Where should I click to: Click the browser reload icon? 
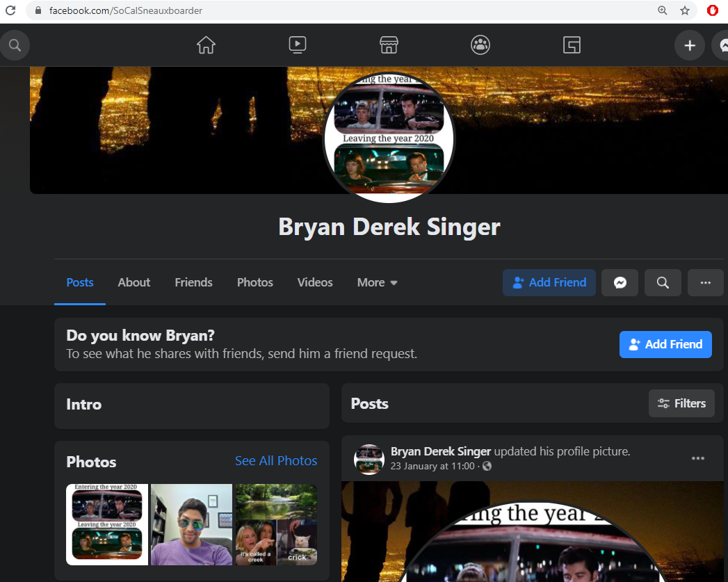tap(10, 10)
